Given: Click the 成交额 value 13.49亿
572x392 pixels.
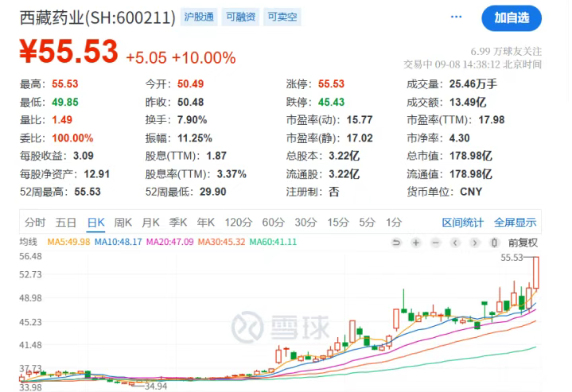Looking at the screenshot, I should 468,102.
